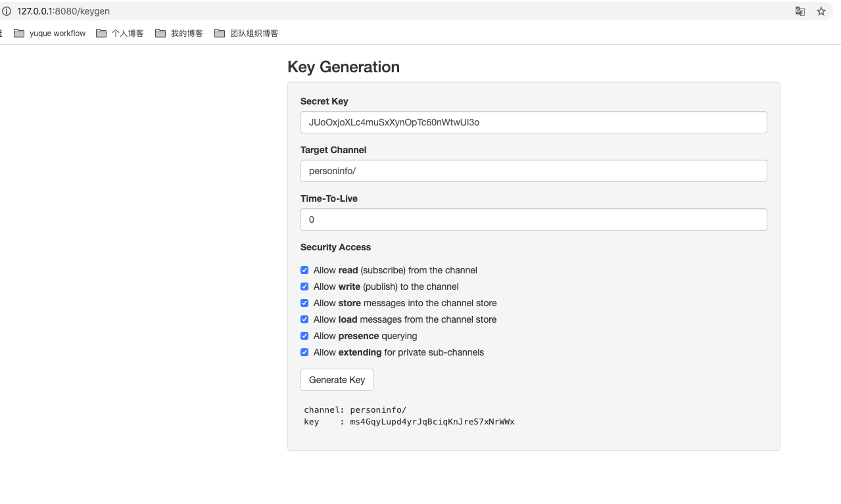Viewport: 841px width, 504px height.
Task: Open the 团队组织博客 bookmark folder
Action: pyautogui.click(x=247, y=34)
